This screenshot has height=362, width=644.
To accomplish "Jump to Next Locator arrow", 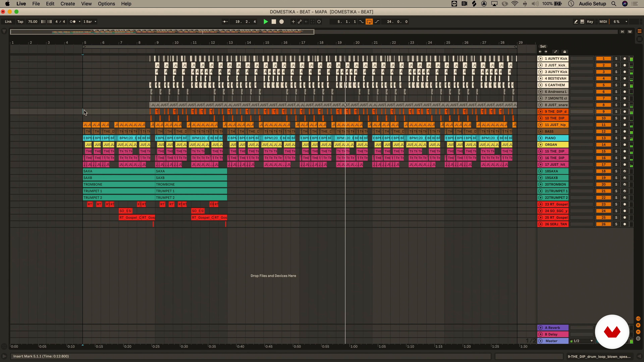I will [546, 52].
